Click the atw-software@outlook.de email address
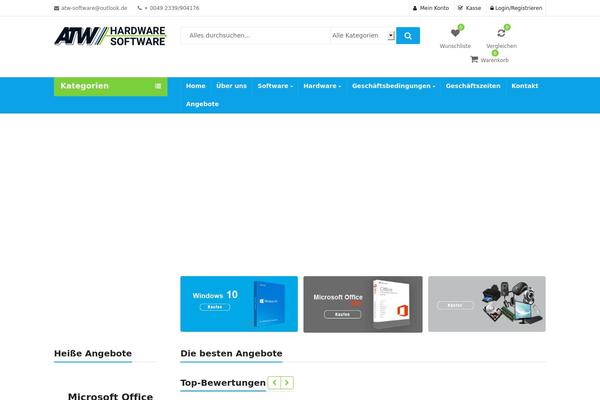The height and width of the screenshot is (400, 600). click(x=94, y=8)
